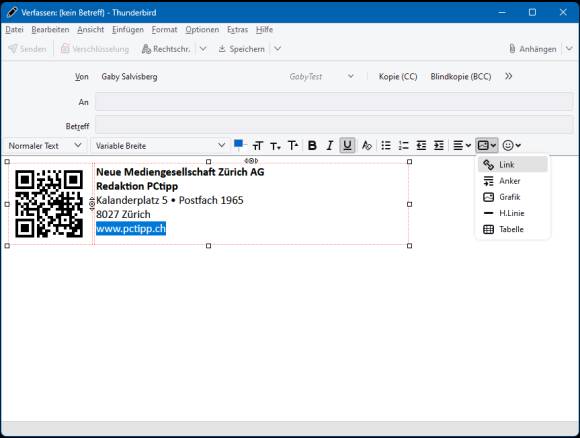Click the Kalanderplatz 5 address line

[x=170, y=200]
